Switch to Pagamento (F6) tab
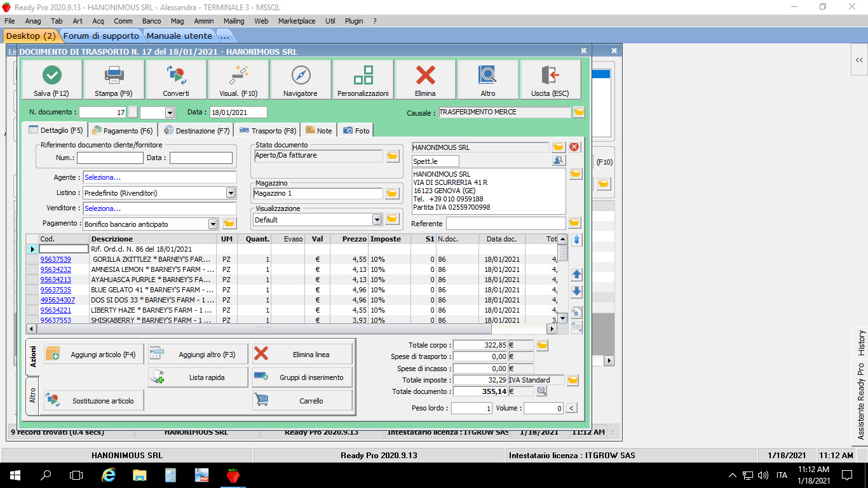This screenshot has height=488, width=868. click(123, 130)
